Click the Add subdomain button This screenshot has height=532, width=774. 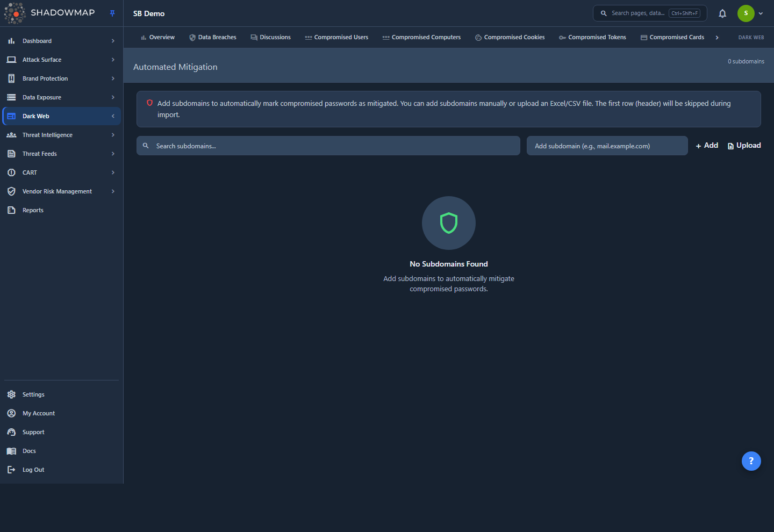pos(707,146)
